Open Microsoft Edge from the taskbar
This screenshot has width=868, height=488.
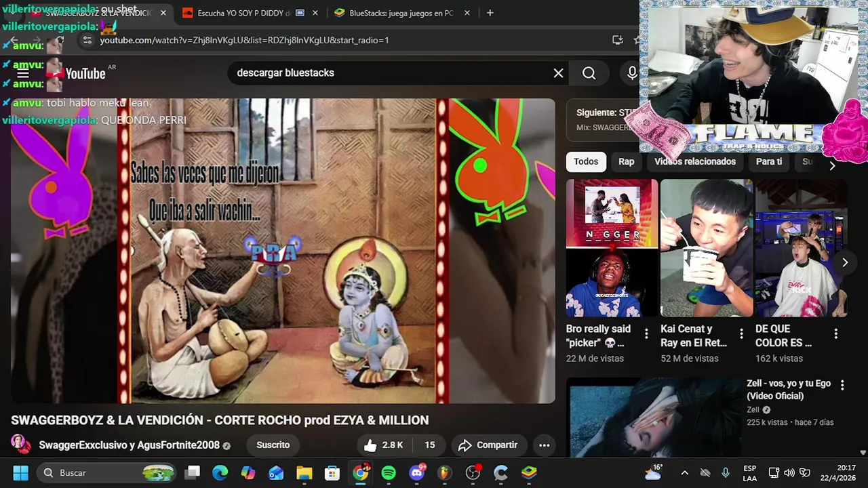pos(220,472)
